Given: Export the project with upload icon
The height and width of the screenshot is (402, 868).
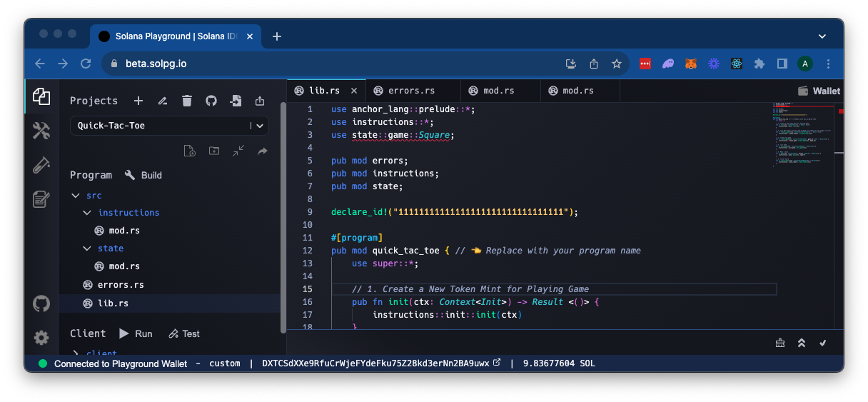Looking at the screenshot, I should coord(260,101).
